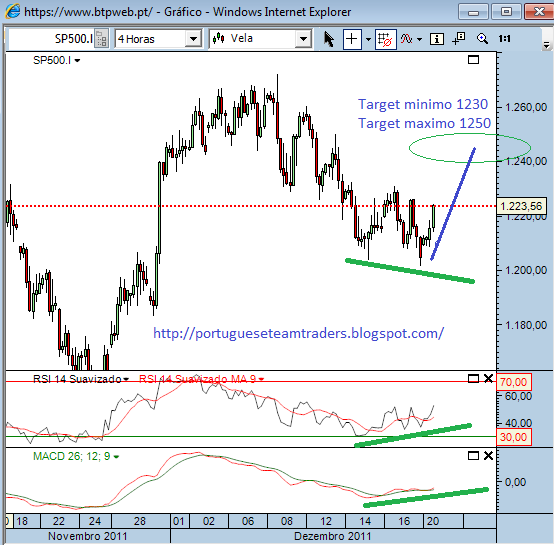Screen dimensions: 554x545
Task: Click the 1.180,00 price axis label
Action: click(526, 325)
